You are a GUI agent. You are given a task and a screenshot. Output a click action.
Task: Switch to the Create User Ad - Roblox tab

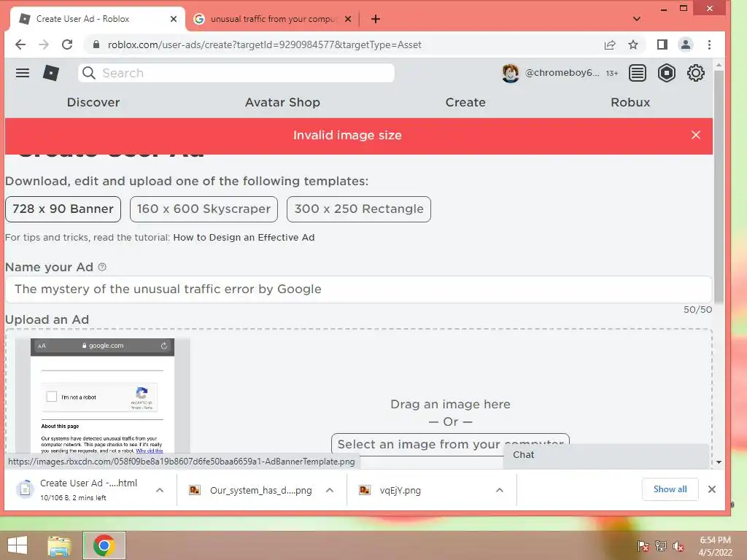tap(97, 19)
